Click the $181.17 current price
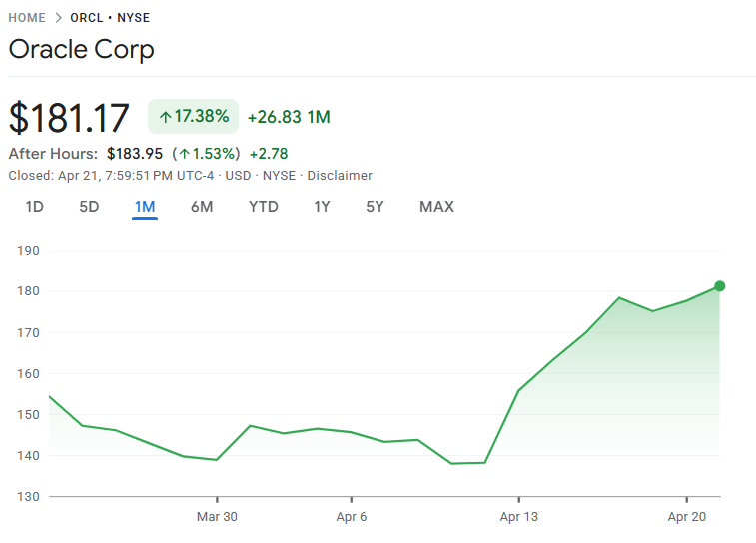756x543 pixels. click(x=69, y=117)
